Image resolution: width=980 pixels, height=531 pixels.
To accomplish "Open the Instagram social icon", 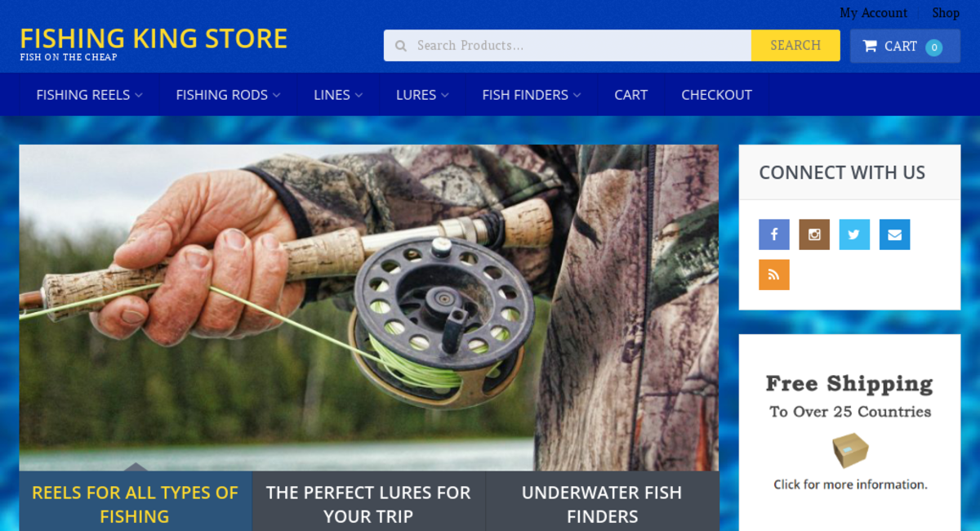I will pyautogui.click(x=814, y=234).
